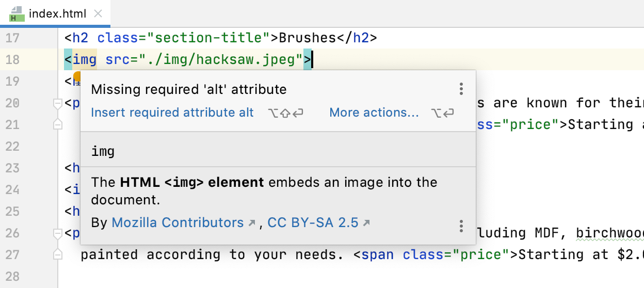Click line number 18 in the gutter
Viewport: 644px width, 288px height.
[x=12, y=59]
